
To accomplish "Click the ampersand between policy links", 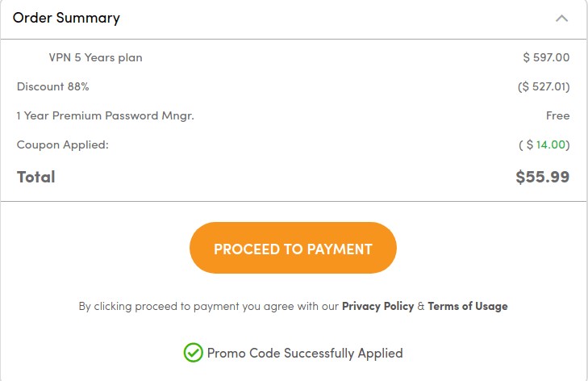I will (x=420, y=306).
